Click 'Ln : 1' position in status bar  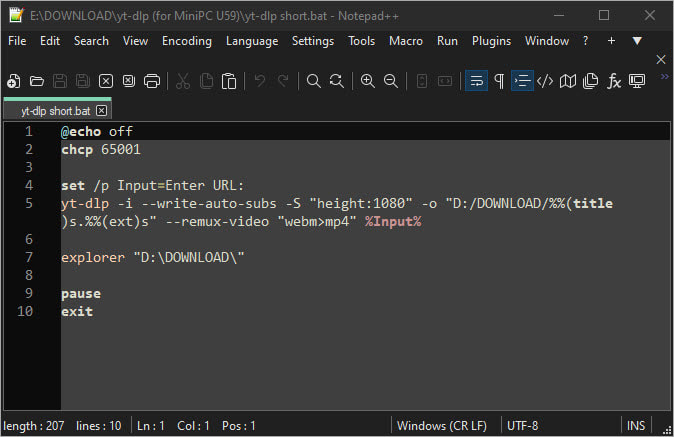click(x=150, y=426)
